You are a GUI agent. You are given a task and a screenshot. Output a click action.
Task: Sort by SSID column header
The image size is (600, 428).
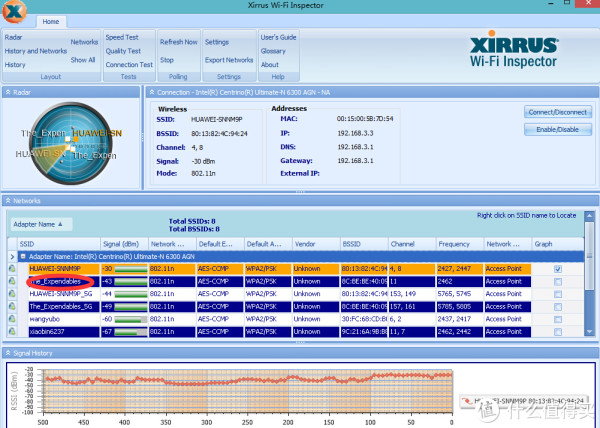point(59,244)
